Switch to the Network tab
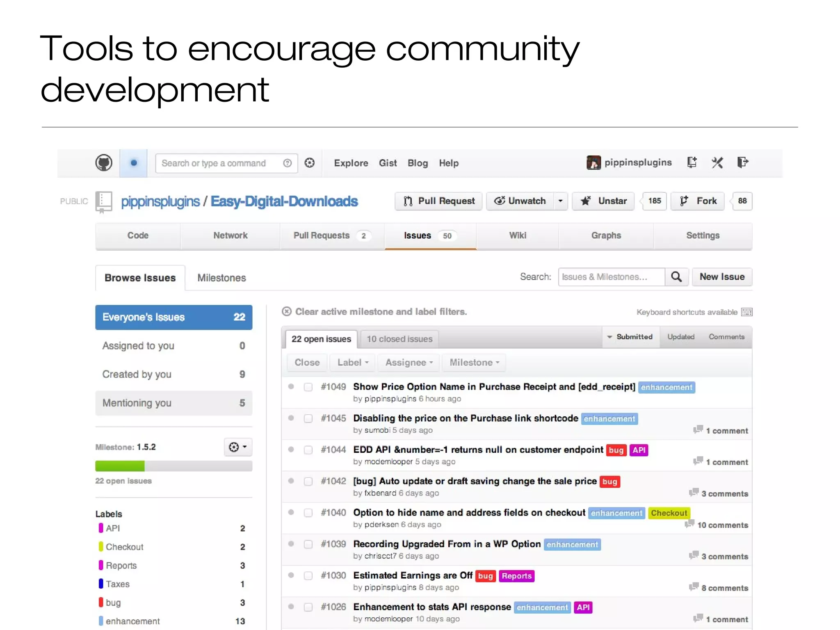 [x=231, y=236]
